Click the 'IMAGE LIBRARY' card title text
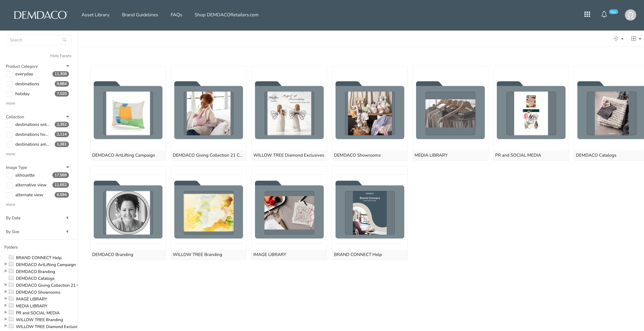 coord(270,254)
